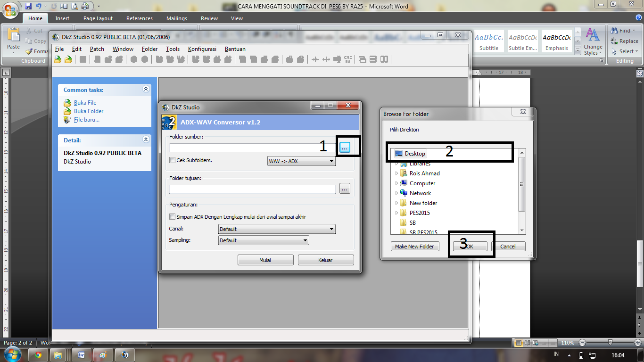Image resolution: width=644 pixels, height=362 pixels.
Task: Save the Word document via Quick Access
Action: coord(28,6)
